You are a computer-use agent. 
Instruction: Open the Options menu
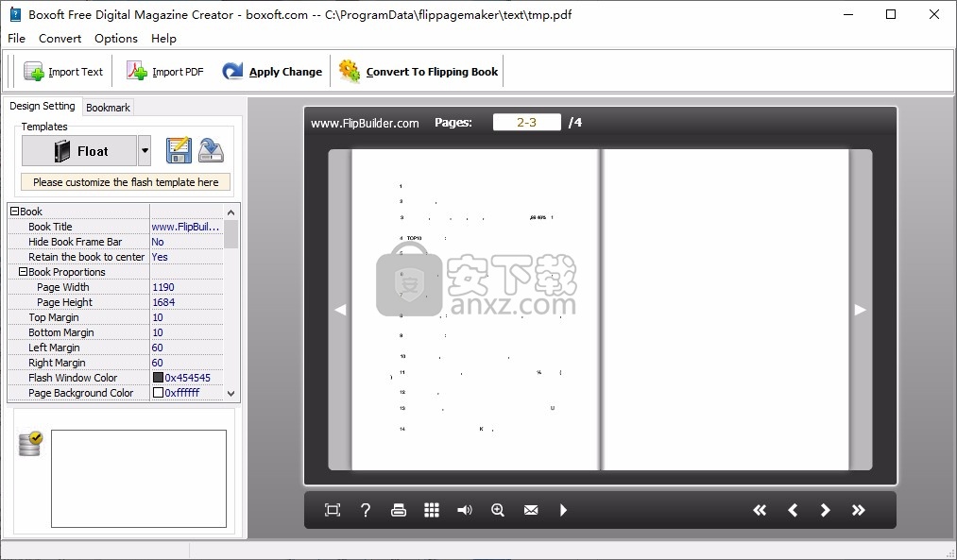coord(116,39)
